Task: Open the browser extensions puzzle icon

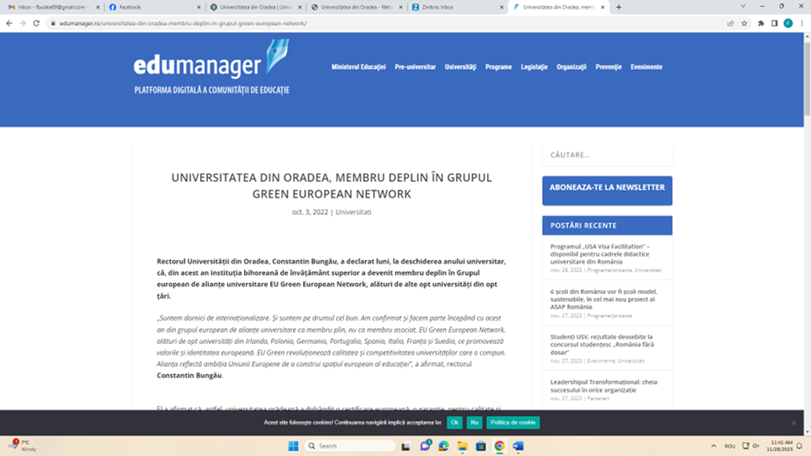Action: tap(761, 23)
